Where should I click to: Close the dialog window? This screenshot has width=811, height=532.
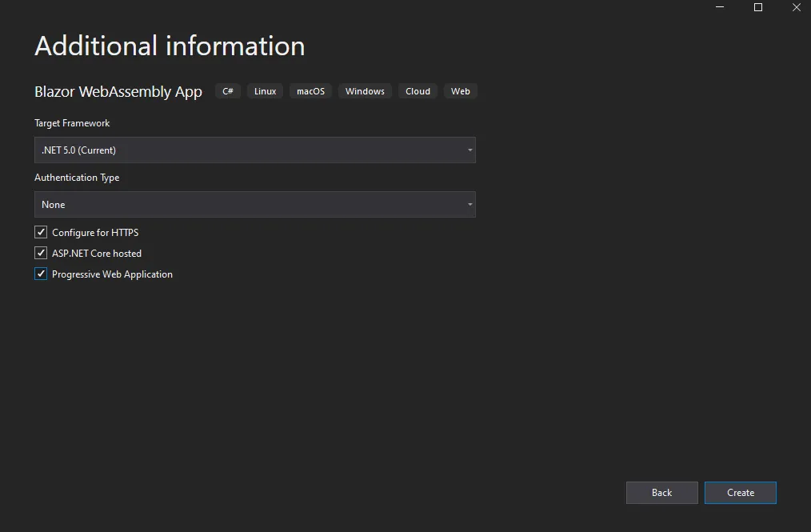[797, 7]
